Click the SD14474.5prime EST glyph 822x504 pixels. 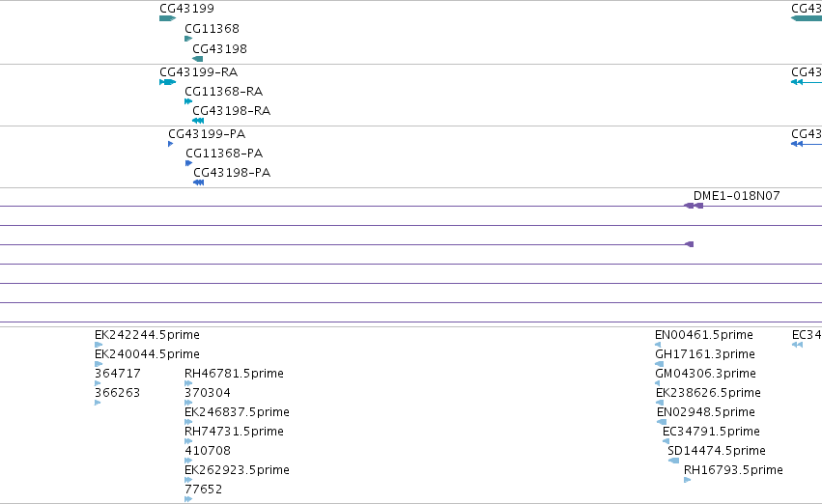(x=673, y=461)
